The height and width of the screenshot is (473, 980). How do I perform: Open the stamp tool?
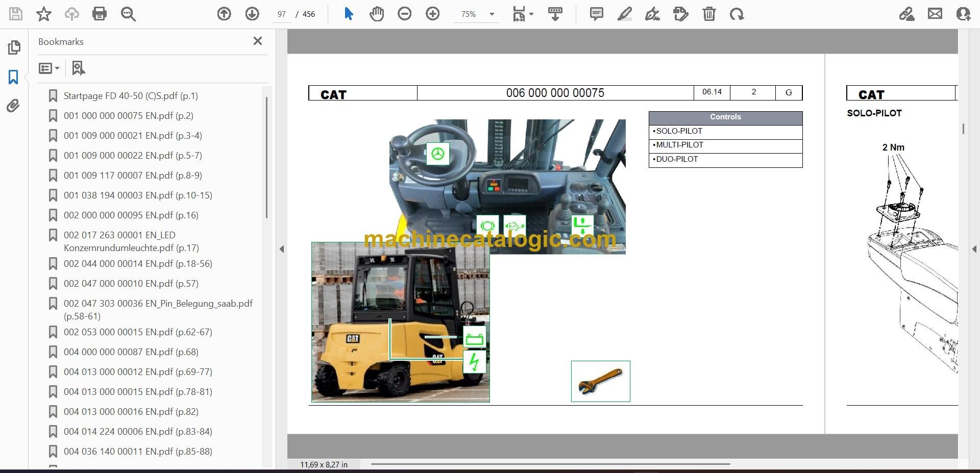[680, 14]
